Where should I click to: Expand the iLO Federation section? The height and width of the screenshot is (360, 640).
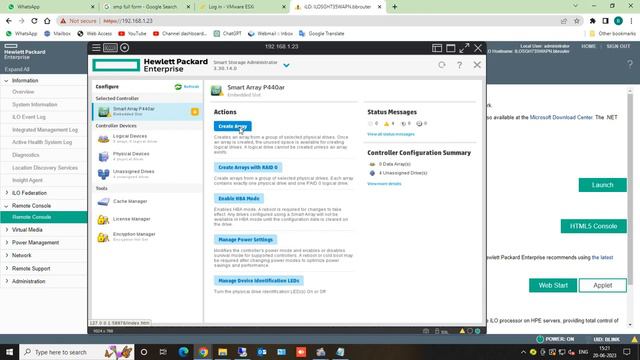(x=29, y=193)
